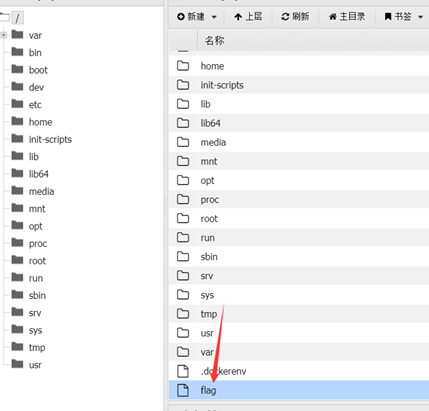This screenshot has width=429, height=411.
Task: Sort by the 名称 column header
Action: 214,41
